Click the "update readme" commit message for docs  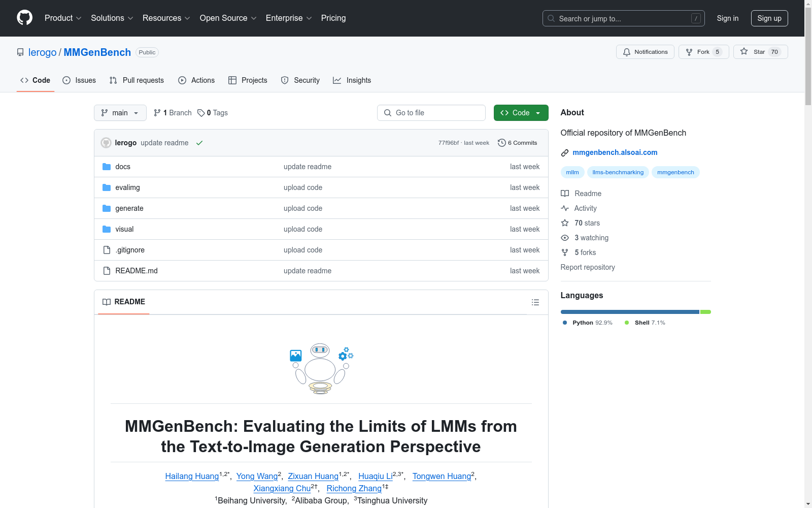pos(308,167)
